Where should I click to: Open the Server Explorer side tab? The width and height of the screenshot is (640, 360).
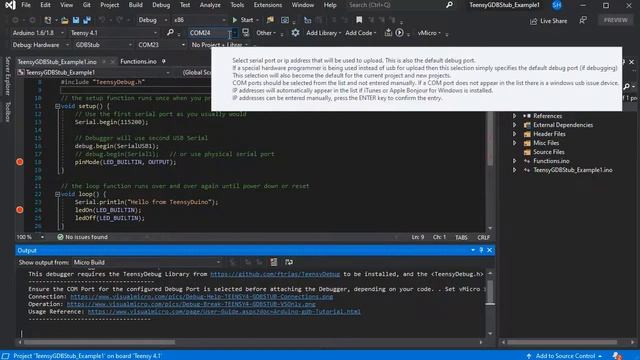(x=8, y=76)
